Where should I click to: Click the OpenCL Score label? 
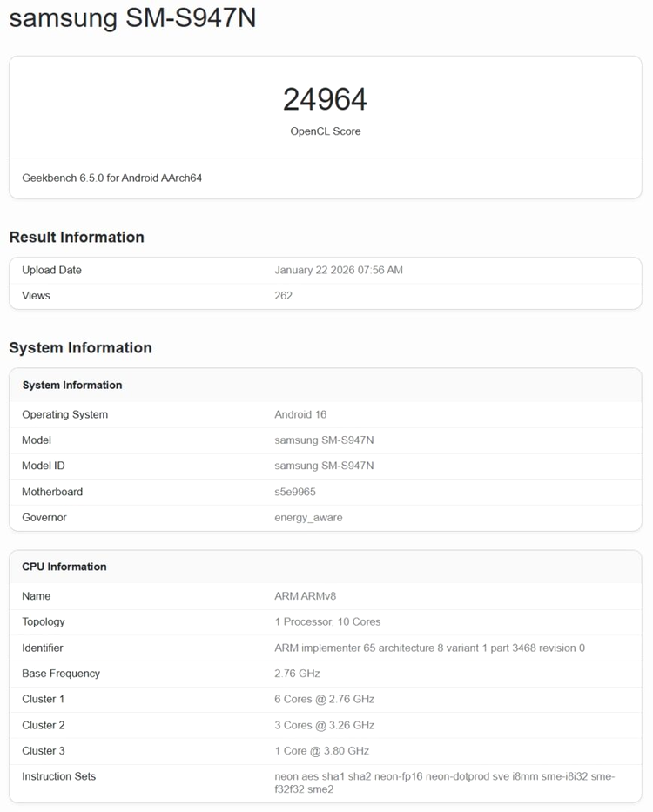[325, 131]
